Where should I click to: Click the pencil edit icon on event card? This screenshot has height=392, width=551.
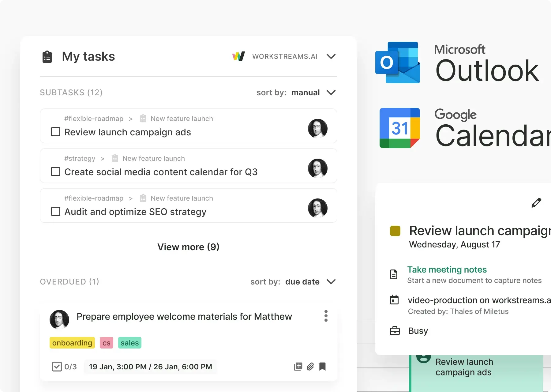[x=536, y=203]
